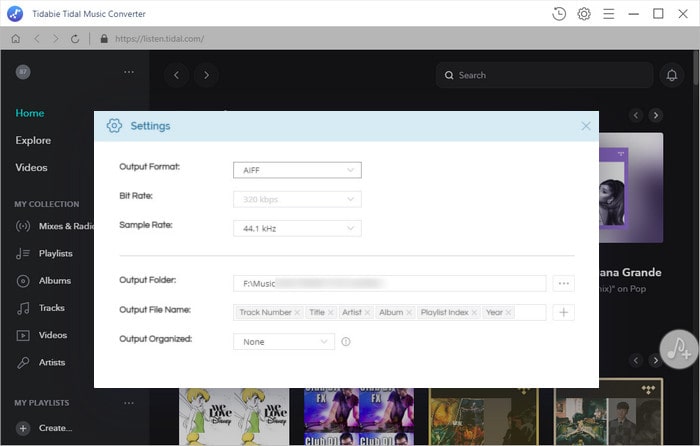Open sidebar more options beside avatar
The width and height of the screenshot is (700, 446).
pyautogui.click(x=129, y=72)
